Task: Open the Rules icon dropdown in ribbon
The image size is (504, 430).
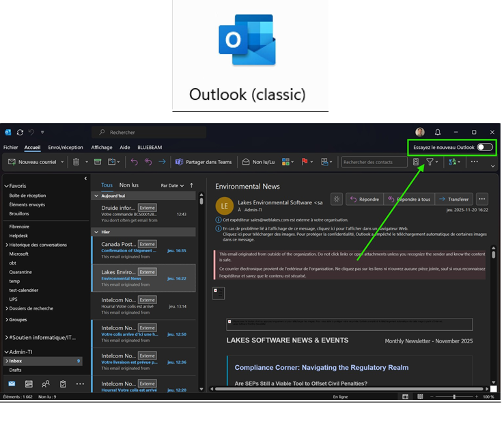Action: click(326, 162)
